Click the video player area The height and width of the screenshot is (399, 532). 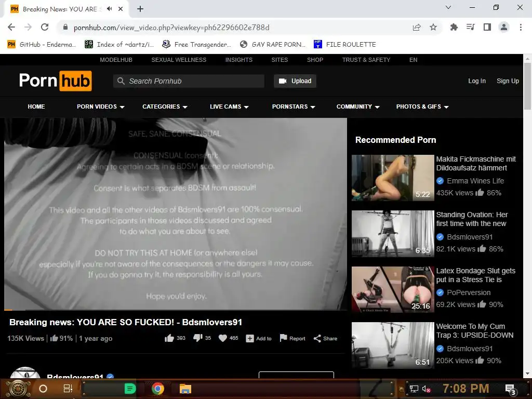176,214
